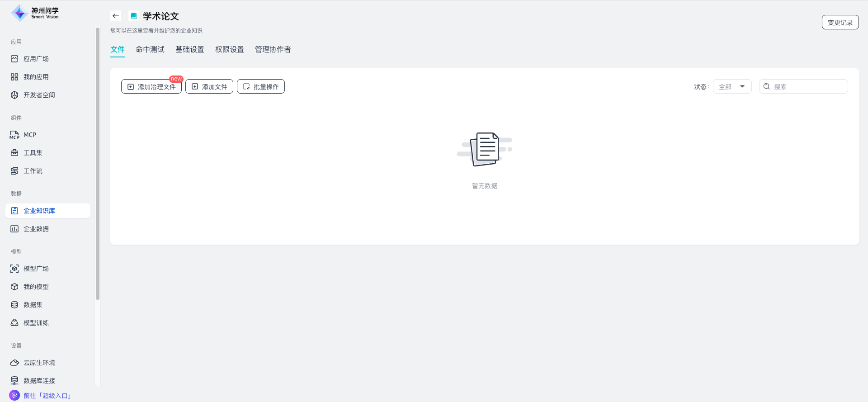Open 变更记录 change log

tap(840, 22)
